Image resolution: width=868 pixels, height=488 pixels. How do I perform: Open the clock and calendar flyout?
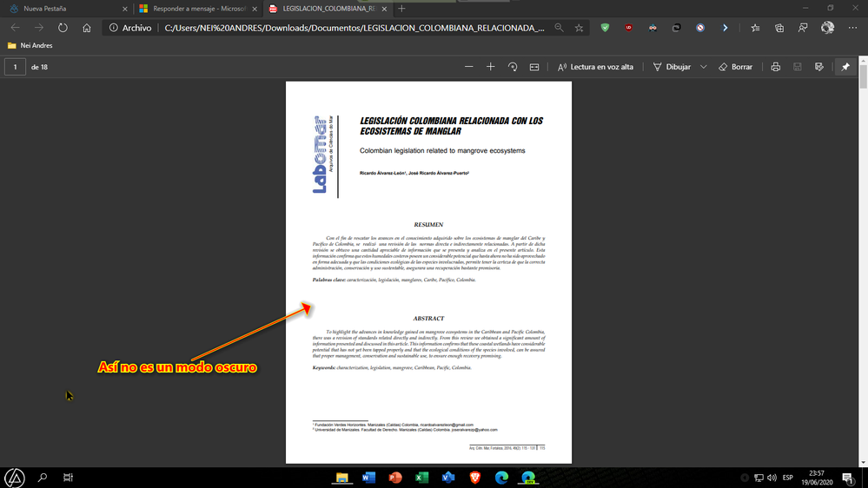(817, 478)
